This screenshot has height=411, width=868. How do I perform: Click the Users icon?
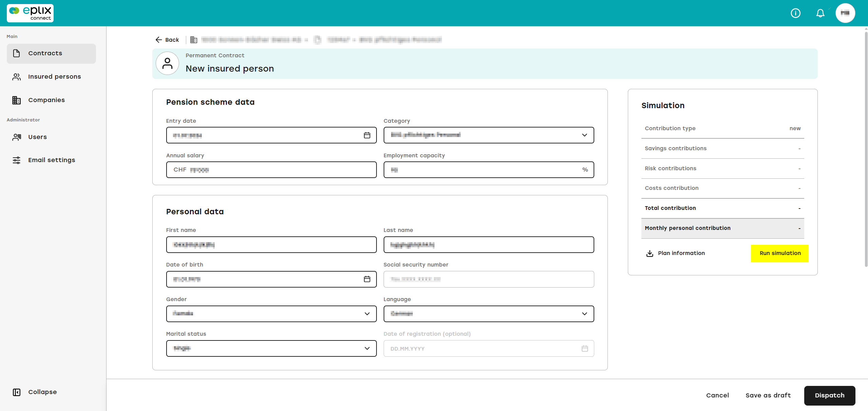click(x=17, y=137)
